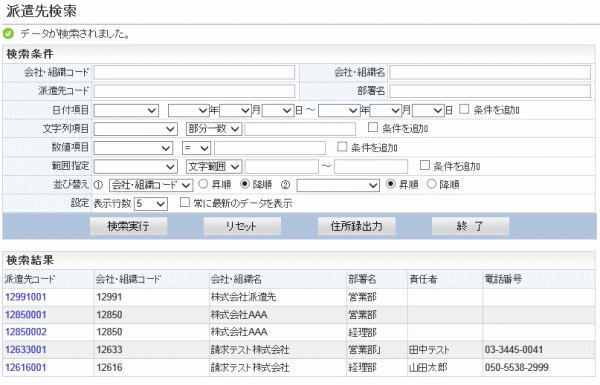Focus the 文字列項目 value text field
Screen dimensions: 600x385
(x=300, y=129)
